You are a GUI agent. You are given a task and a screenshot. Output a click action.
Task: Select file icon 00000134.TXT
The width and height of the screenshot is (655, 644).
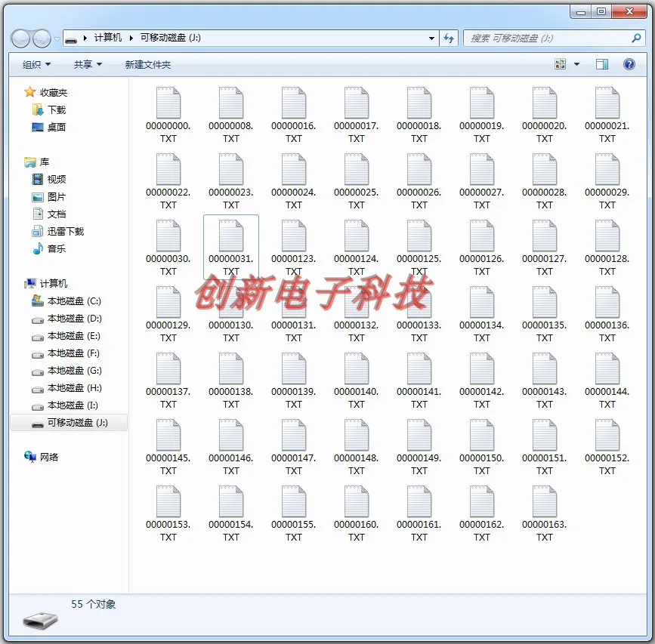(482, 302)
